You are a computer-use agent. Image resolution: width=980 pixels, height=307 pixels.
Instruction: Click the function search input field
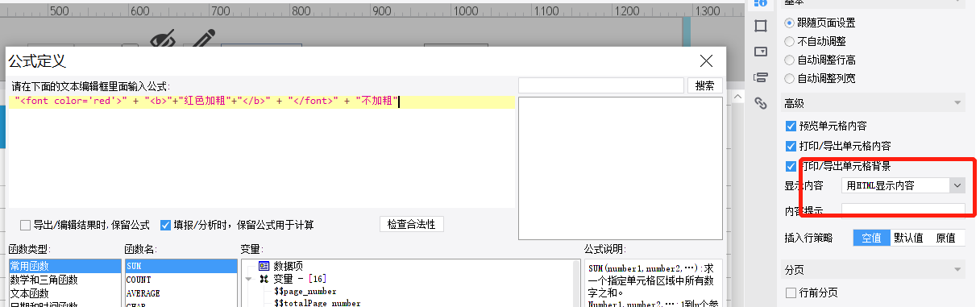(601, 85)
